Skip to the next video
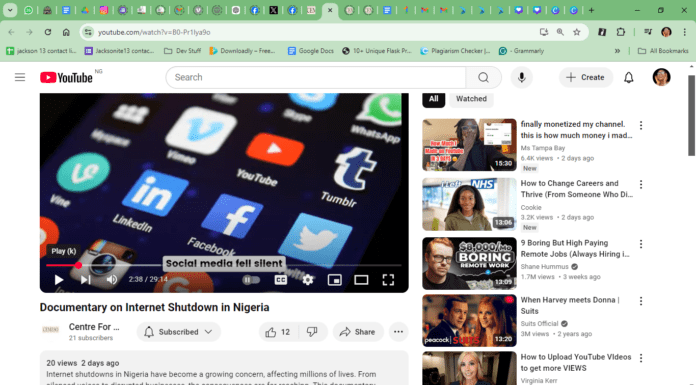696x385 pixels. (86, 280)
